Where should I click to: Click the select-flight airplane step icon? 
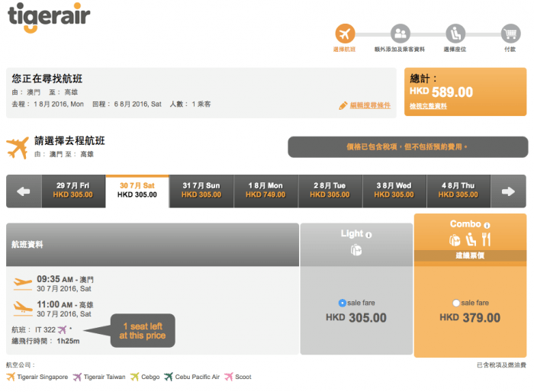[345, 34]
